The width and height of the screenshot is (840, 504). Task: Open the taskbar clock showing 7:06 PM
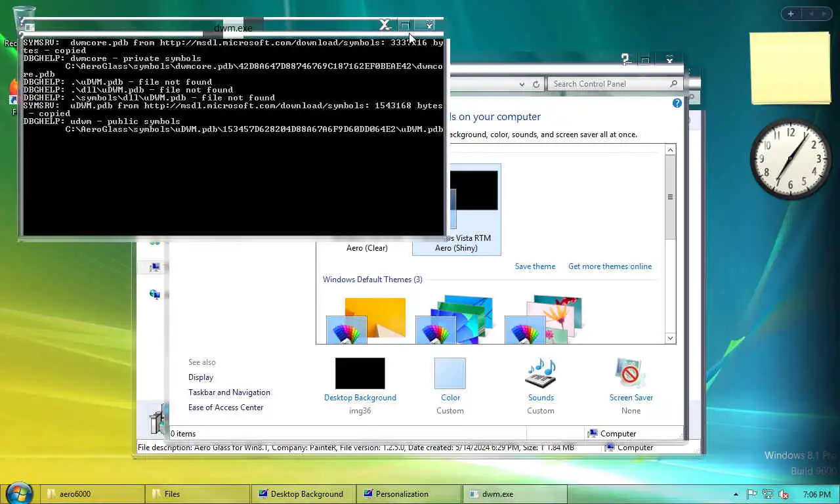point(816,494)
